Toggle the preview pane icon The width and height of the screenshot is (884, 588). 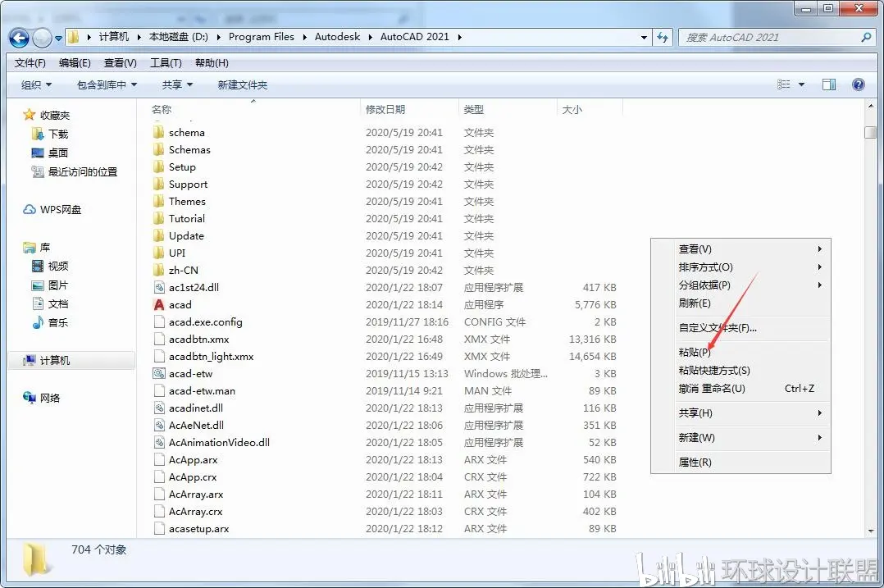[829, 84]
